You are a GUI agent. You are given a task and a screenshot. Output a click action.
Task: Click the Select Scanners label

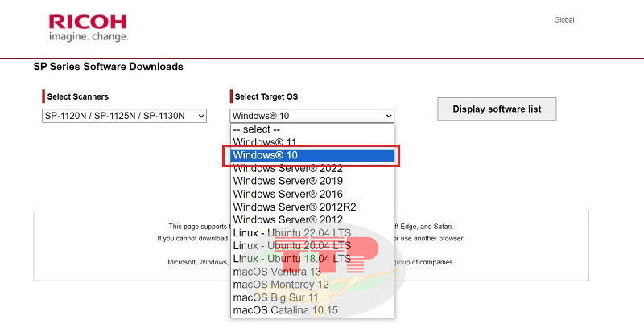pos(77,96)
